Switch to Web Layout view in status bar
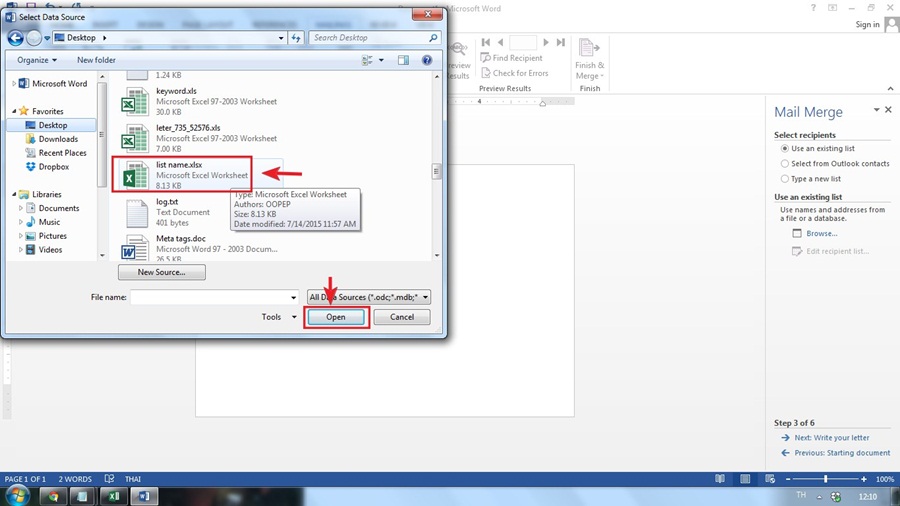 coord(770,479)
